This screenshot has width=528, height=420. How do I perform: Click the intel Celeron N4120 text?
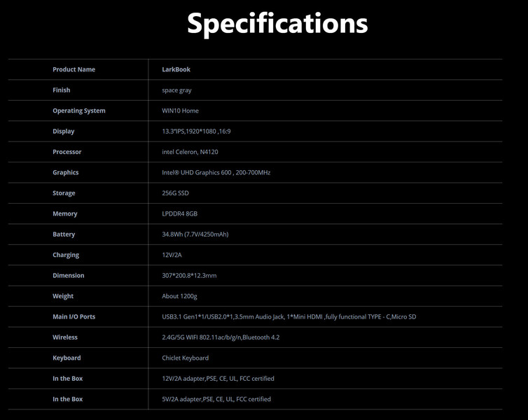pos(190,152)
